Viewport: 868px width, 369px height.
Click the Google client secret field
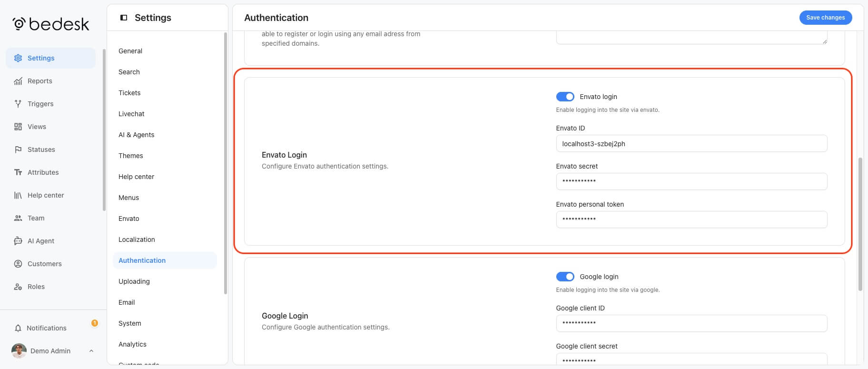click(x=691, y=359)
